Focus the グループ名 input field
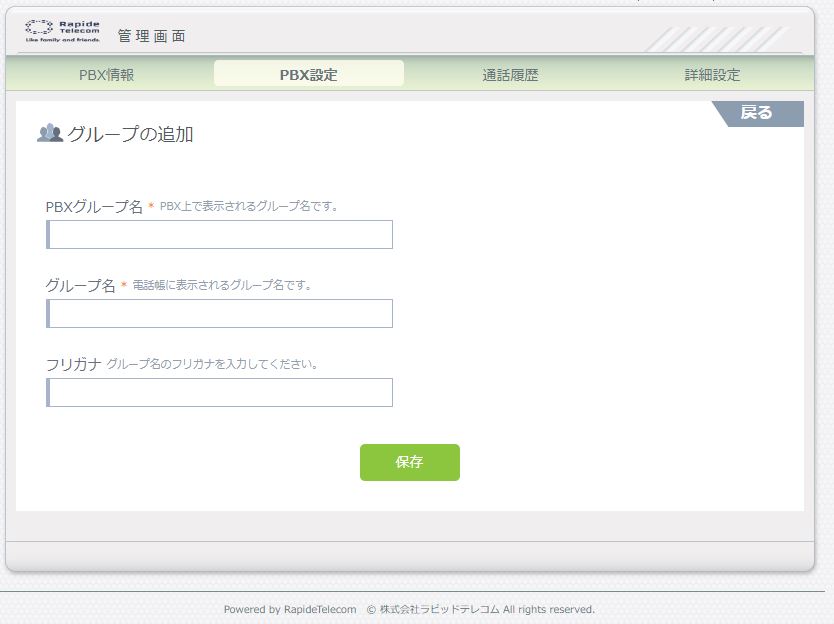Image resolution: width=834 pixels, height=624 pixels. (219, 313)
